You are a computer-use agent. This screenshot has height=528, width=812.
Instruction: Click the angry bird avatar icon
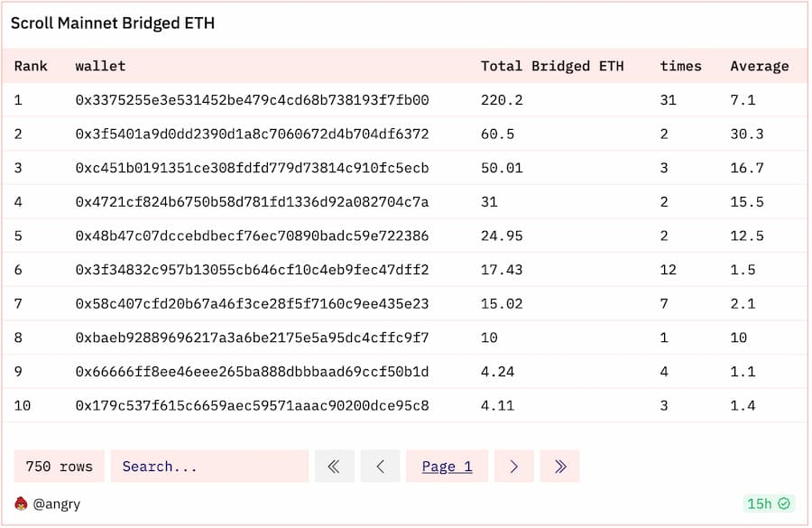pyautogui.click(x=21, y=504)
